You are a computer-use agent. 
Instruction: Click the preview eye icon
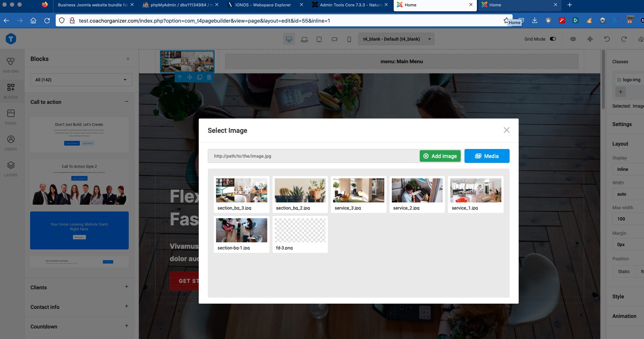point(573,39)
